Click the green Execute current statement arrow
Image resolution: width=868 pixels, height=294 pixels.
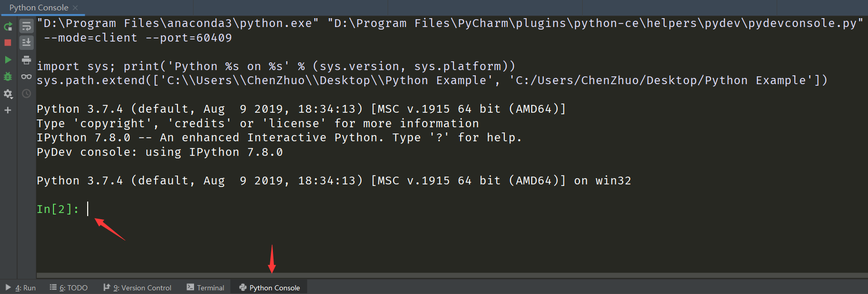[8, 60]
